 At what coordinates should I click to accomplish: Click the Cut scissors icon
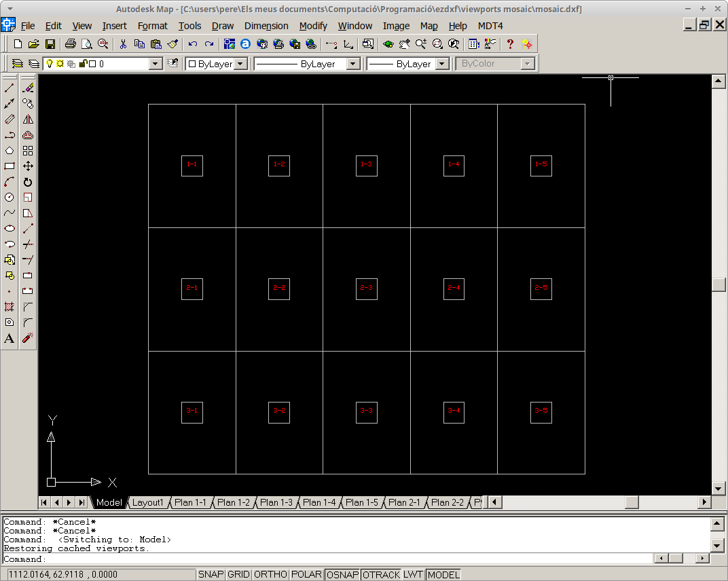[123, 44]
